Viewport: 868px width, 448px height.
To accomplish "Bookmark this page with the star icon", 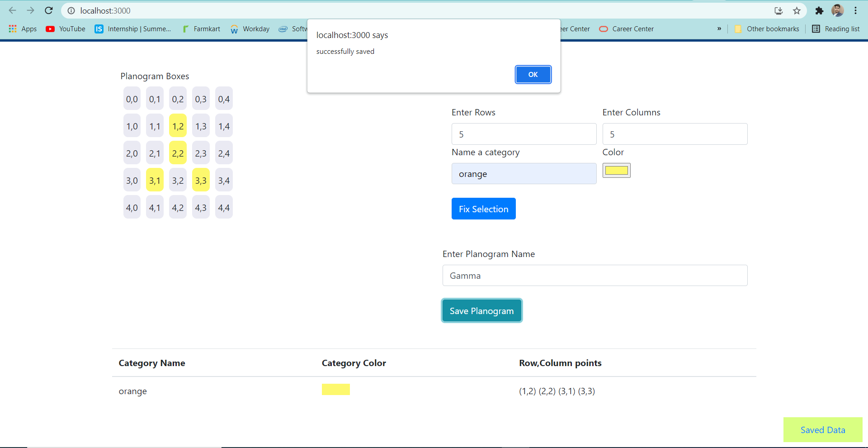I will coord(797,10).
